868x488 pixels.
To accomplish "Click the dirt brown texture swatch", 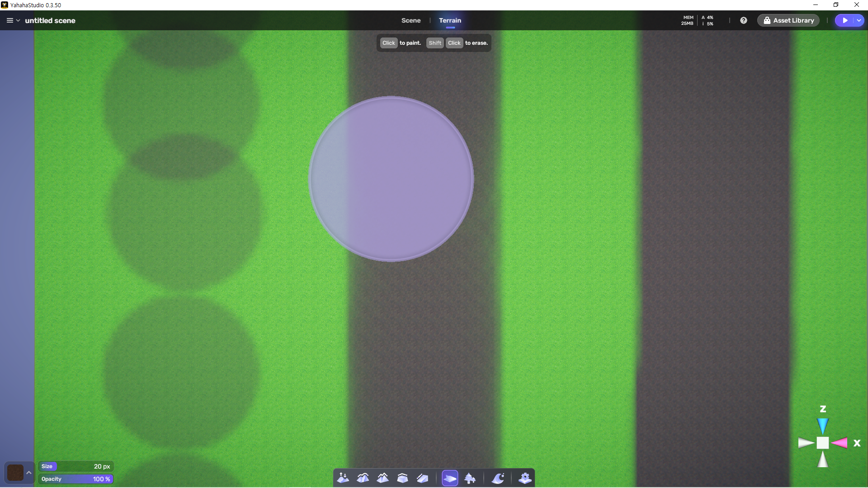I will coord(15,473).
